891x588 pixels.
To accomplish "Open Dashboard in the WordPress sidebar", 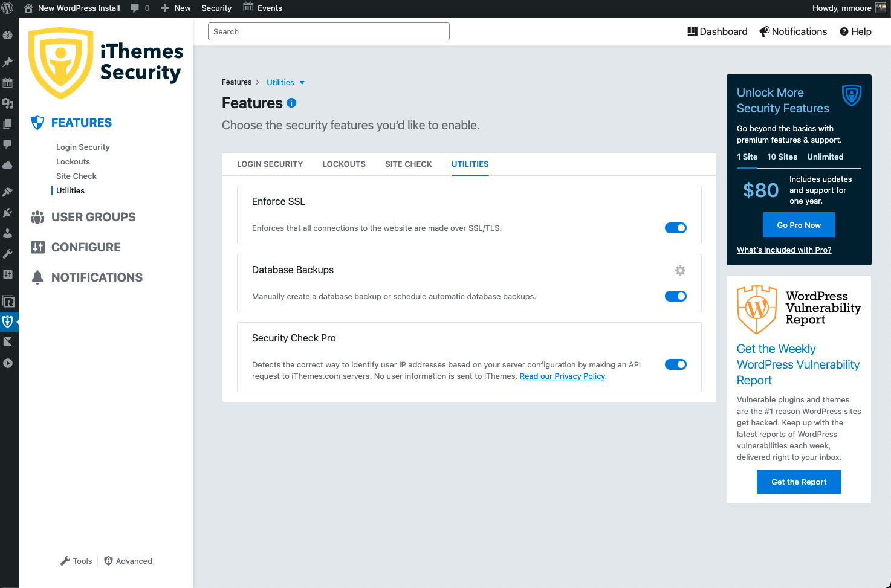I will point(8,35).
